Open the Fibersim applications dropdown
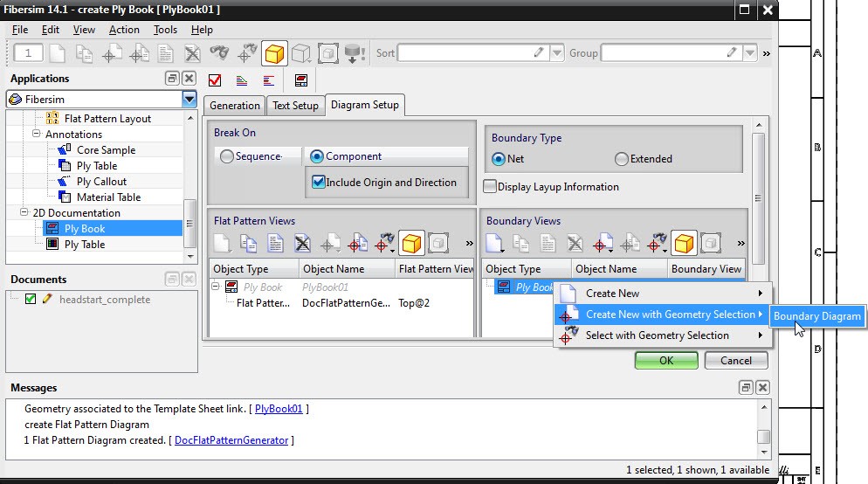This screenshot has width=868, height=484. (189, 100)
